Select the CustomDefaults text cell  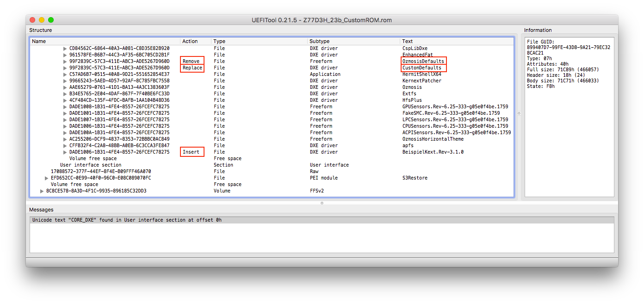422,68
